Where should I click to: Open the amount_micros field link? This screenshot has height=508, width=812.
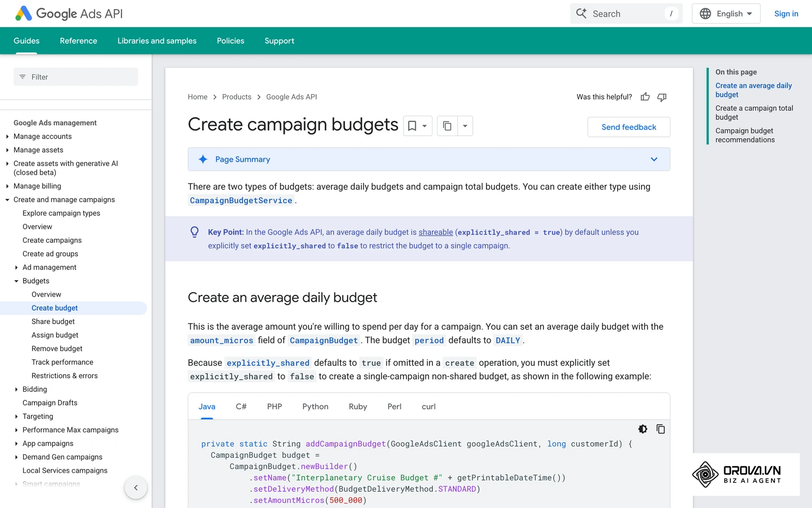pyautogui.click(x=221, y=341)
